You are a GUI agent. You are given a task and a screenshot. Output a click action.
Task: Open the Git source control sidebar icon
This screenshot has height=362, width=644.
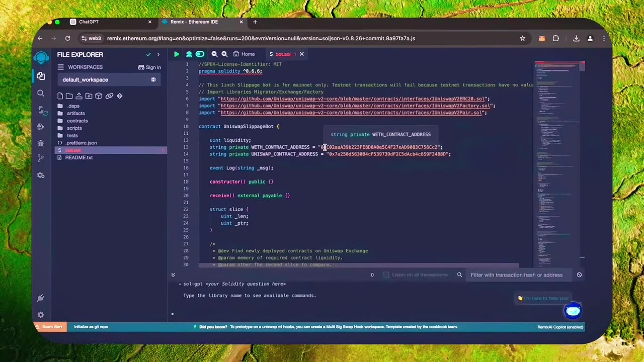[41, 158]
